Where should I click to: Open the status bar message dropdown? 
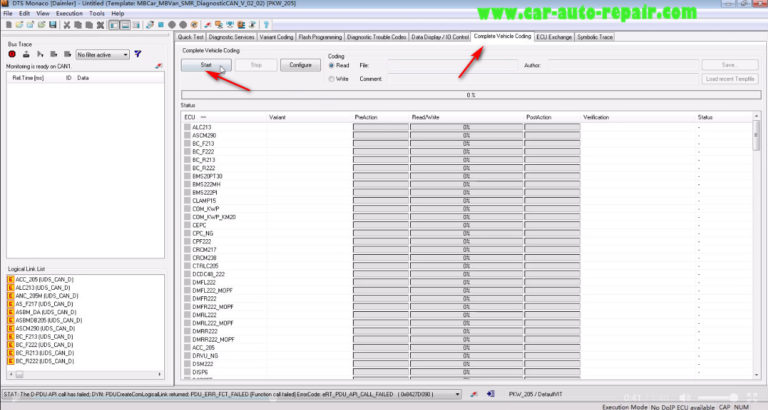click(x=458, y=395)
